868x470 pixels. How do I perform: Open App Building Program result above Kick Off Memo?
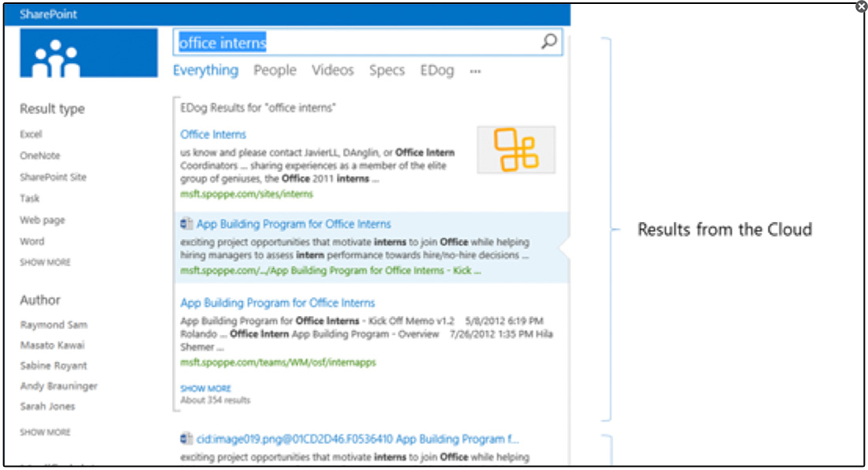click(278, 303)
